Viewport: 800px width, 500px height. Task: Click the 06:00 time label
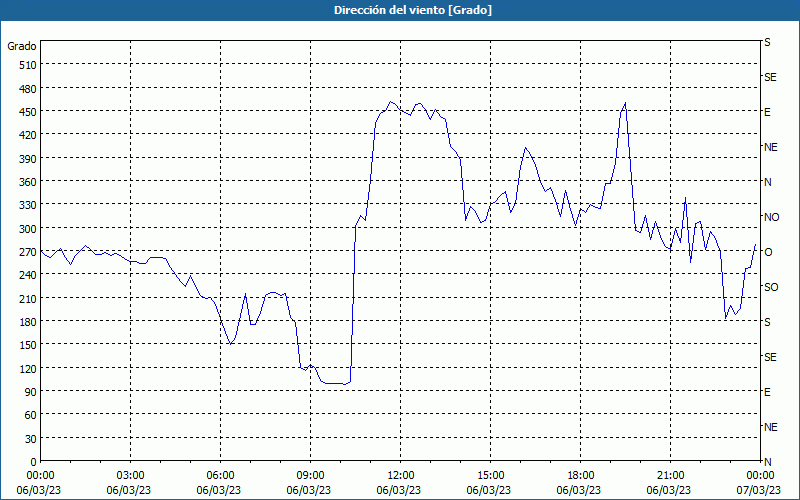(x=220, y=476)
